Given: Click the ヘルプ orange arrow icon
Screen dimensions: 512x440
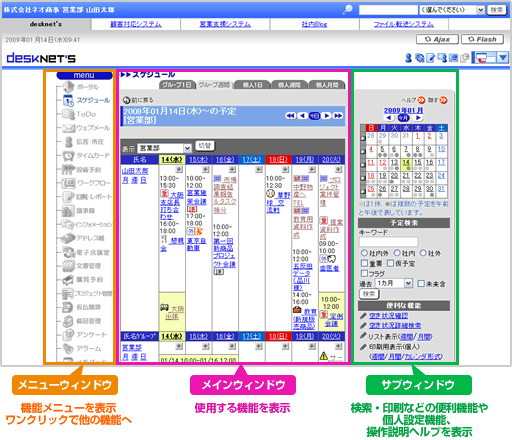Looking at the screenshot, I should coord(422,100).
